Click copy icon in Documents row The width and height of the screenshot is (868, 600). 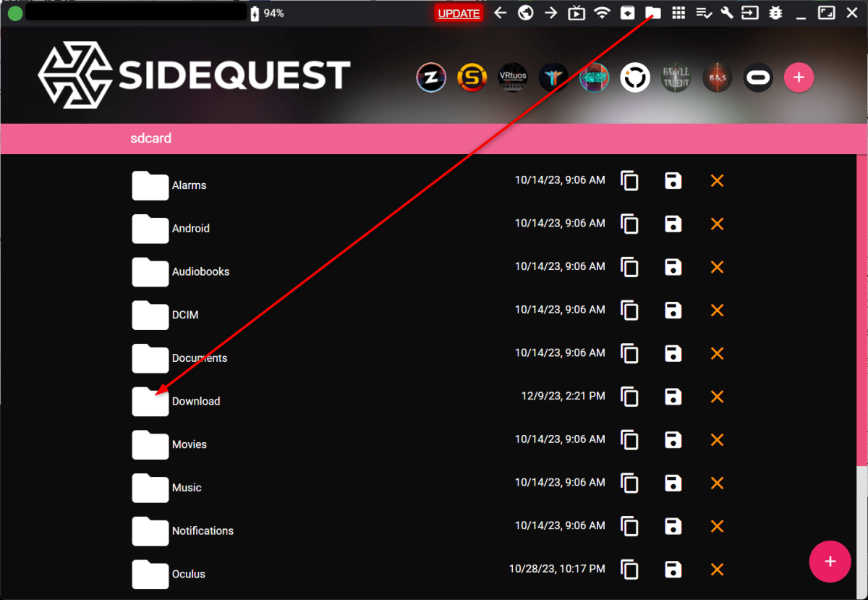click(x=630, y=354)
